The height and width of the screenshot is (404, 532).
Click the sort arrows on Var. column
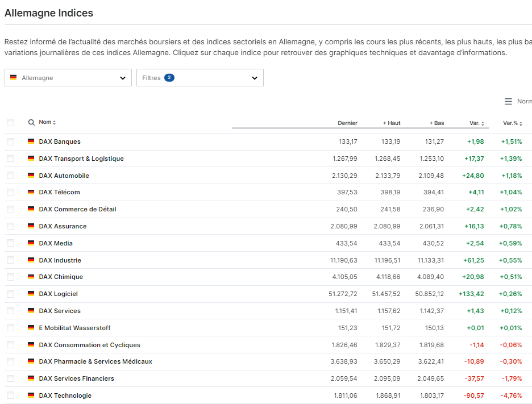[483, 123]
